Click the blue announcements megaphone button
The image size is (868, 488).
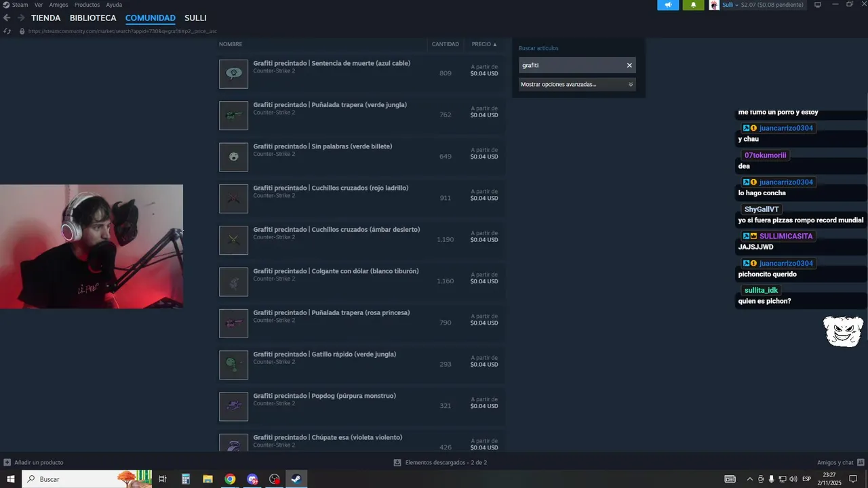[x=668, y=5]
